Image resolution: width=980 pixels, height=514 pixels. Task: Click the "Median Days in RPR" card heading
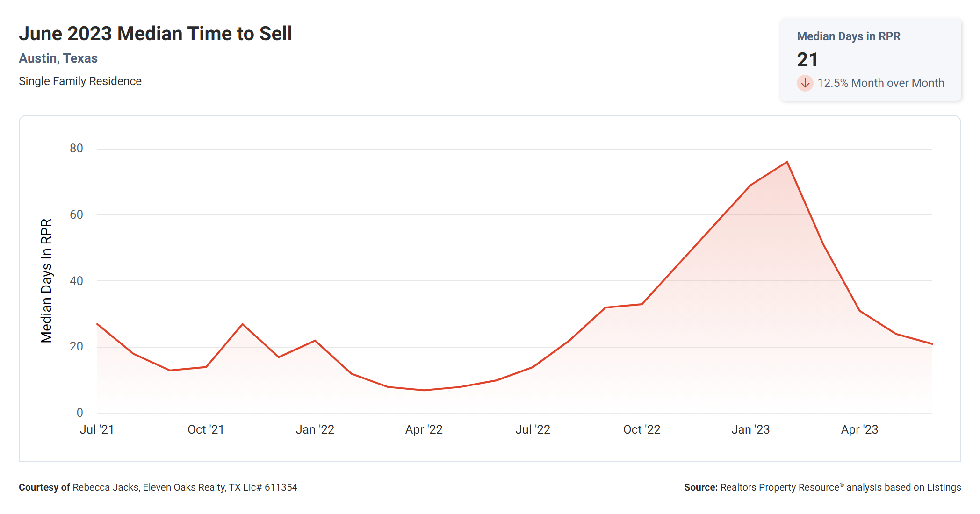tap(848, 36)
